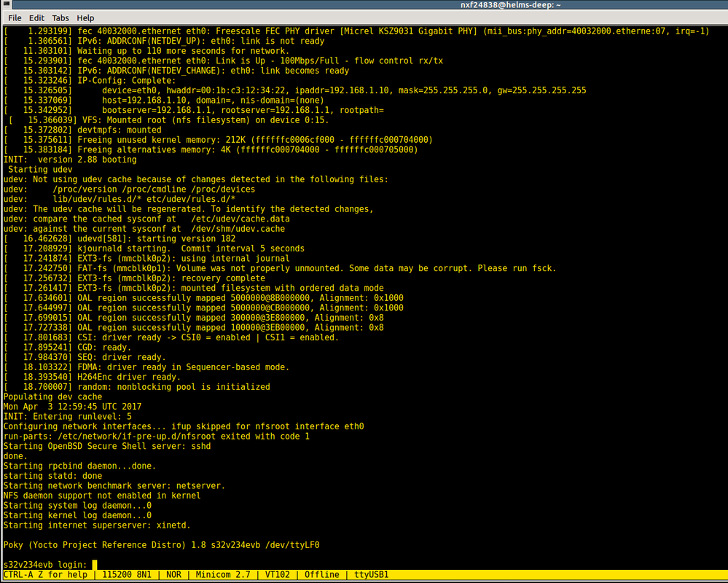Click '/etc/udev/cache.data' path line
728x583 pixels.
[x=146, y=219]
